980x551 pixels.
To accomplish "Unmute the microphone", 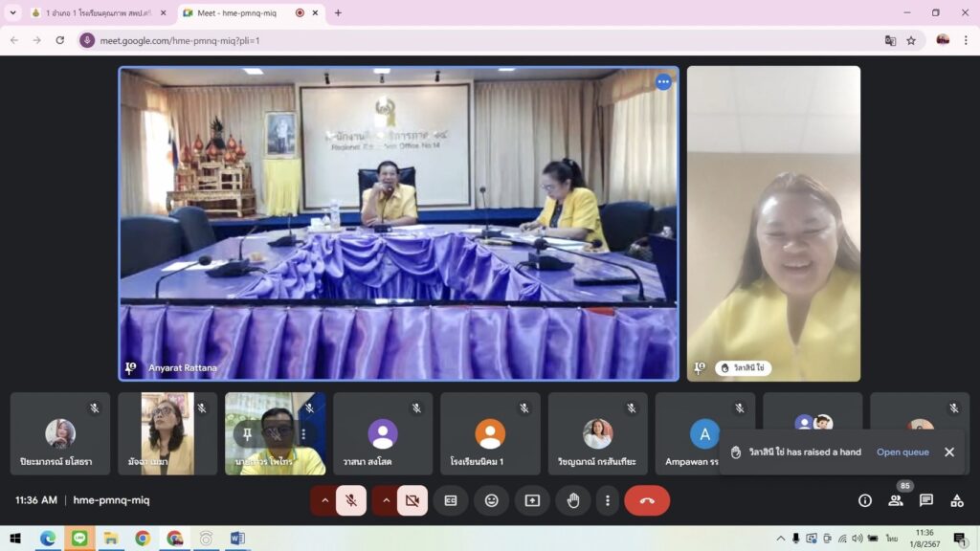I will 351,500.
